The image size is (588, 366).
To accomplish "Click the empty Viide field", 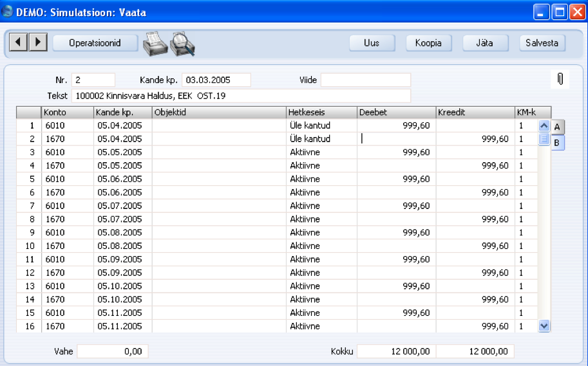I will tap(365, 80).
